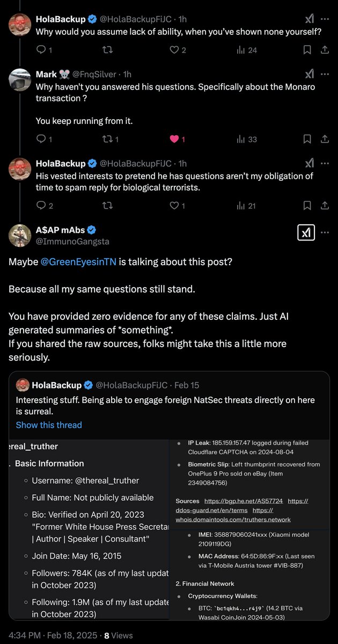Viewport: 338px width, 644px height.
Task: Bookmark Mark's tweet
Action: (307, 139)
